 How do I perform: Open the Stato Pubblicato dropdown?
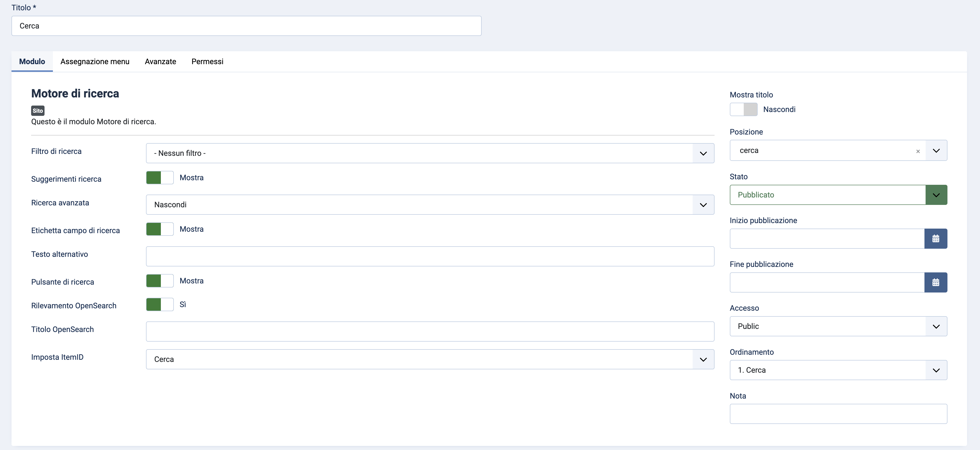tap(839, 195)
